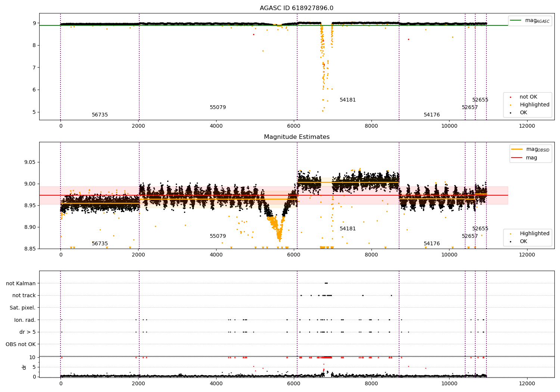Click the 8.95 y-axis tick label

pos(30,206)
